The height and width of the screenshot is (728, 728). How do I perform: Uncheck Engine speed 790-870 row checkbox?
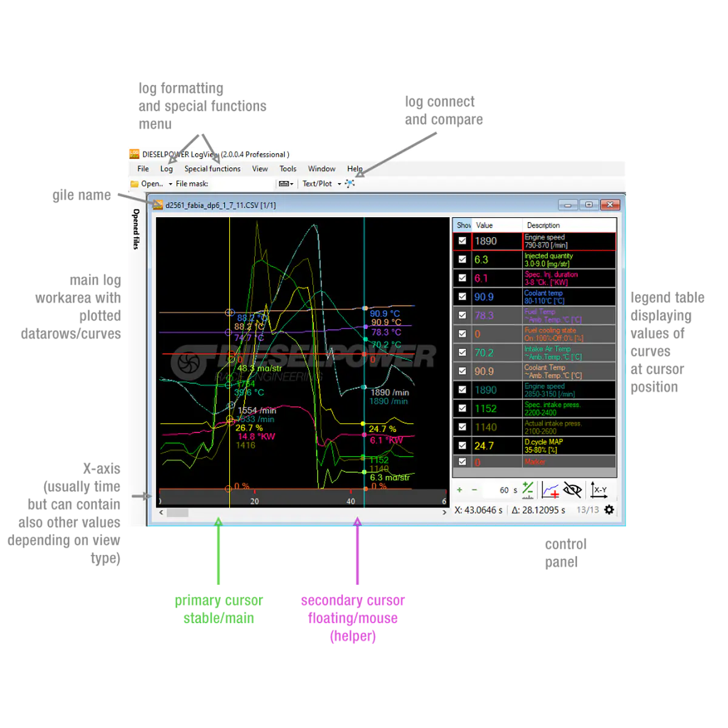462,241
